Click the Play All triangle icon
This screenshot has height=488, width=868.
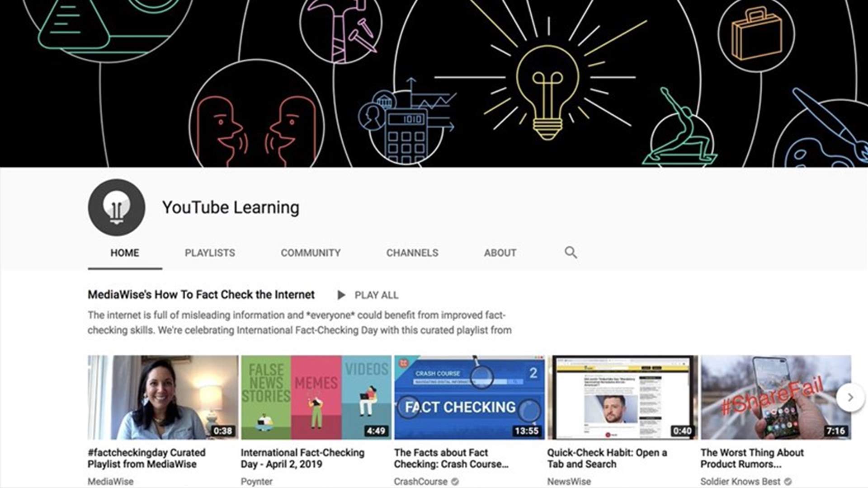[x=341, y=295]
